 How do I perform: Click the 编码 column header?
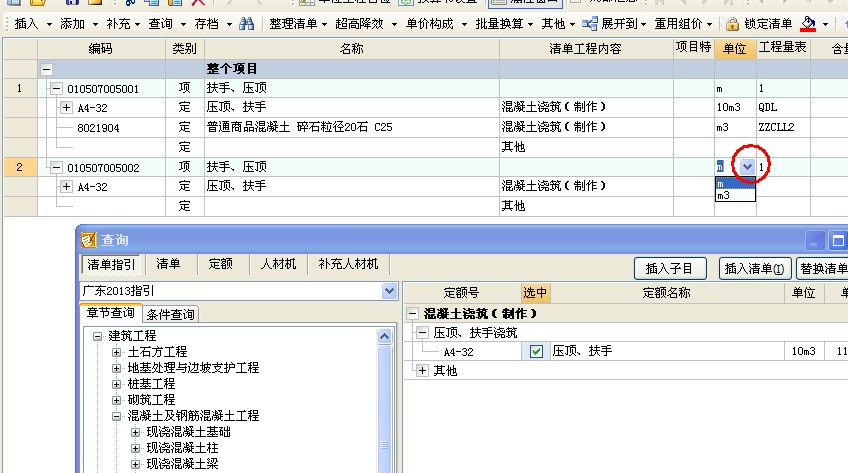tap(101, 49)
